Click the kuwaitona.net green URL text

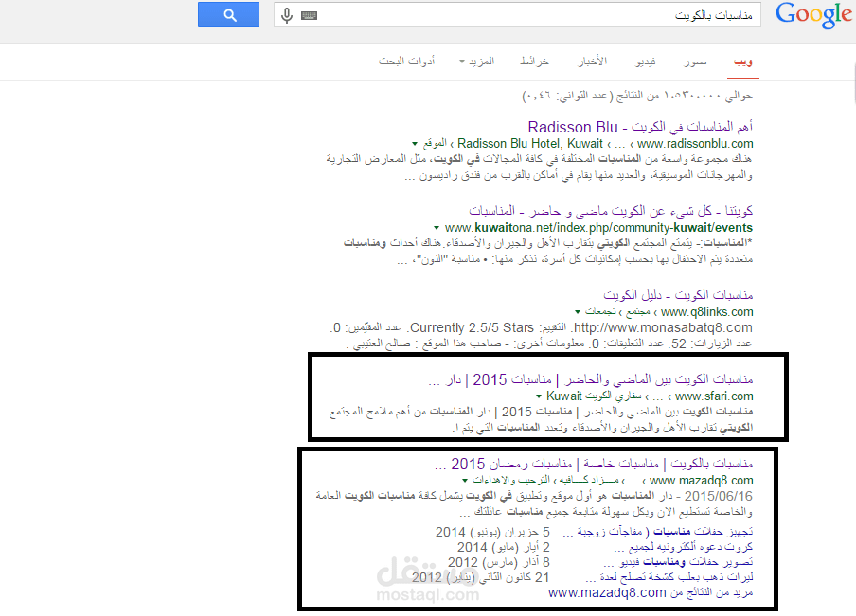point(598,227)
